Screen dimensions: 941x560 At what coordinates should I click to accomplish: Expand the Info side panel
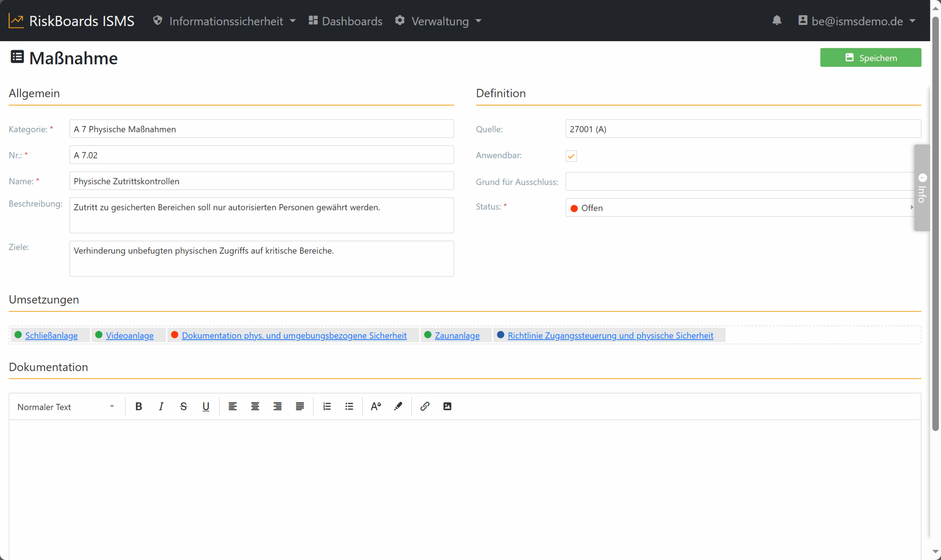pos(922,188)
